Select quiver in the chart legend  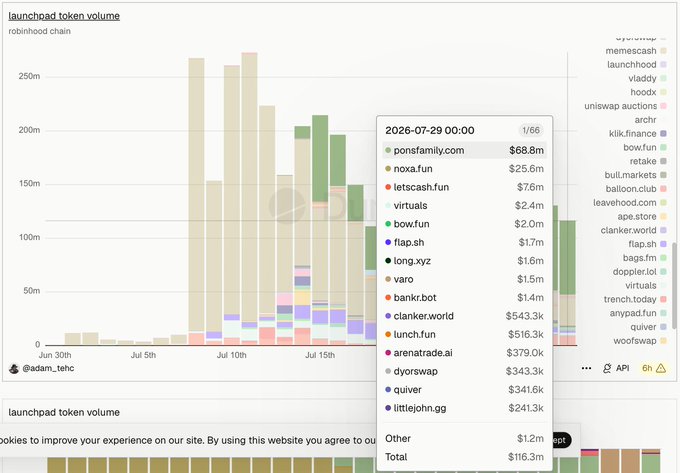[648, 327]
